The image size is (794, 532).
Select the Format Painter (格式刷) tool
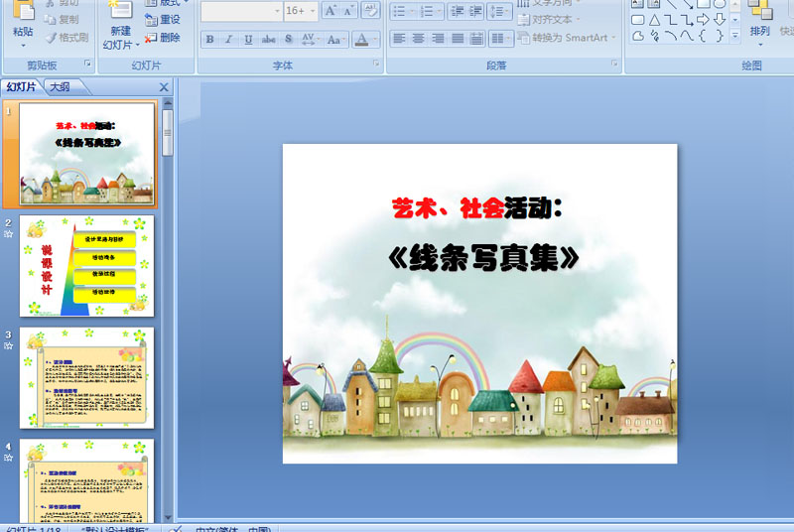(x=66, y=38)
